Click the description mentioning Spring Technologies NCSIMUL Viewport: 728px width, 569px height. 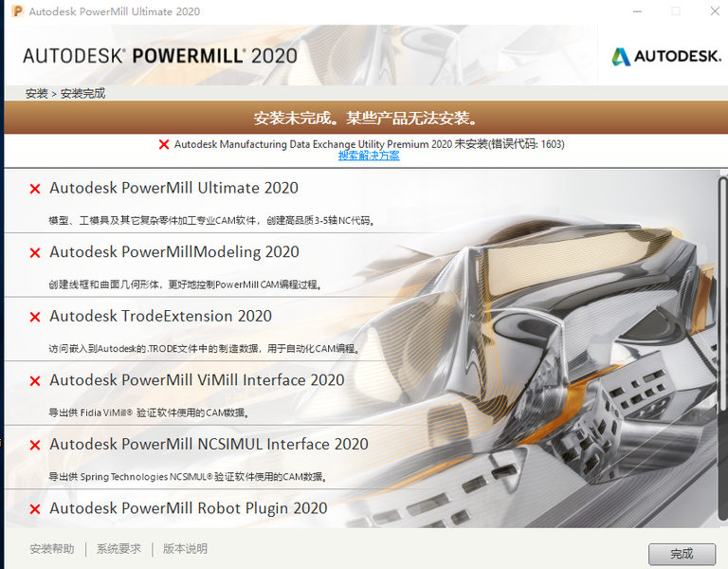coord(188,477)
